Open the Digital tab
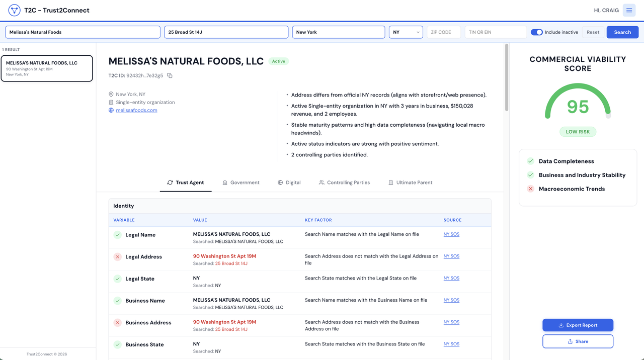This screenshot has height=360, width=644. point(289,183)
